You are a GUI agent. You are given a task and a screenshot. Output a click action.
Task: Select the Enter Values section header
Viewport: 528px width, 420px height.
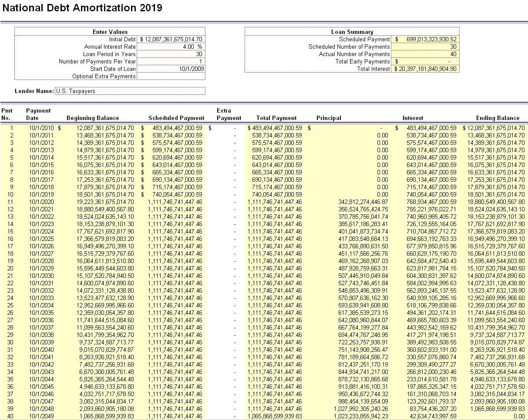(110, 32)
